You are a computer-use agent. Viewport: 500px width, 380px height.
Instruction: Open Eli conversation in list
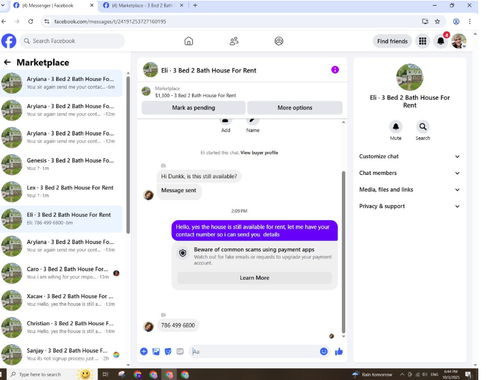pyautogui.click(x=62, y=219)
